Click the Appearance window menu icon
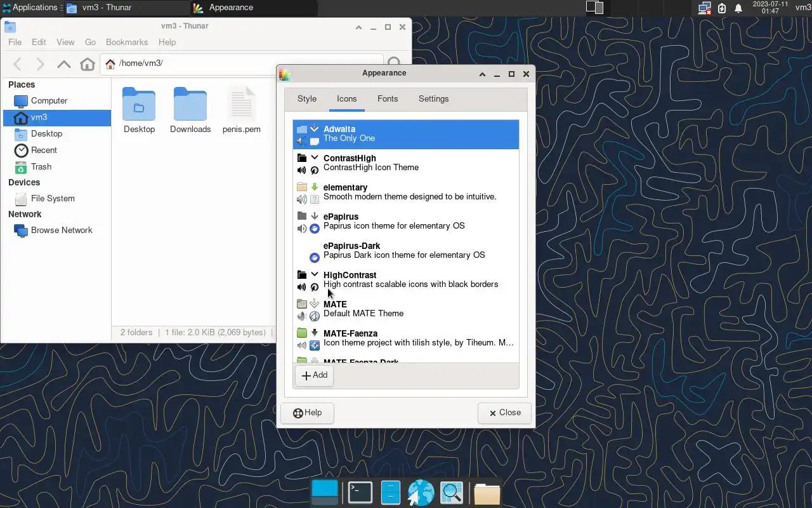The image size is (812, 508). pyautogui.click(x=284, y=74)
